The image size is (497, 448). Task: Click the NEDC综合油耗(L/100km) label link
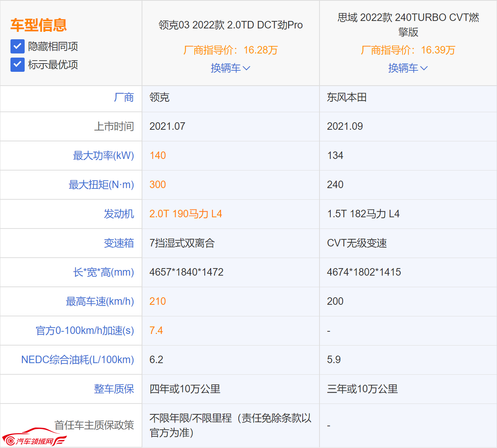(78, 360)
